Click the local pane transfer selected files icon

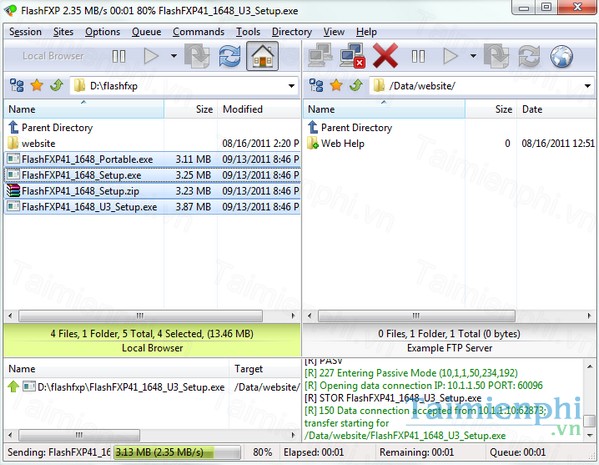pos(197,56)
